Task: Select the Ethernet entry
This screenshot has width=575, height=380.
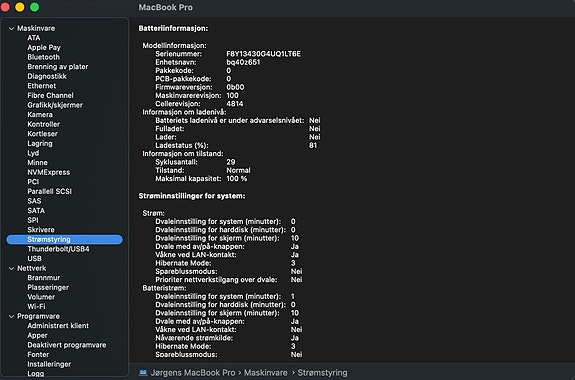Action: coord(41,86)
